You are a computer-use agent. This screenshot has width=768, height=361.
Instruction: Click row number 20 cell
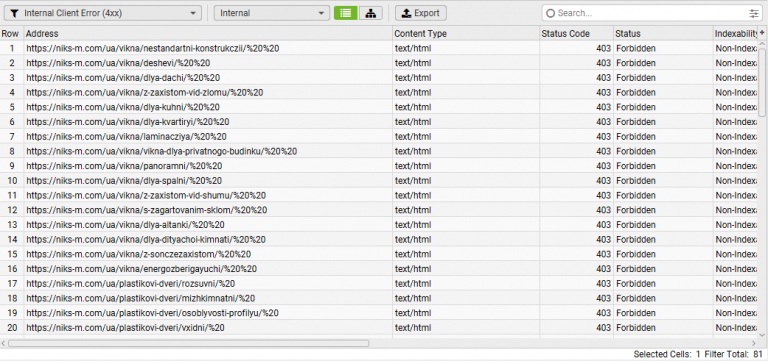12,328
